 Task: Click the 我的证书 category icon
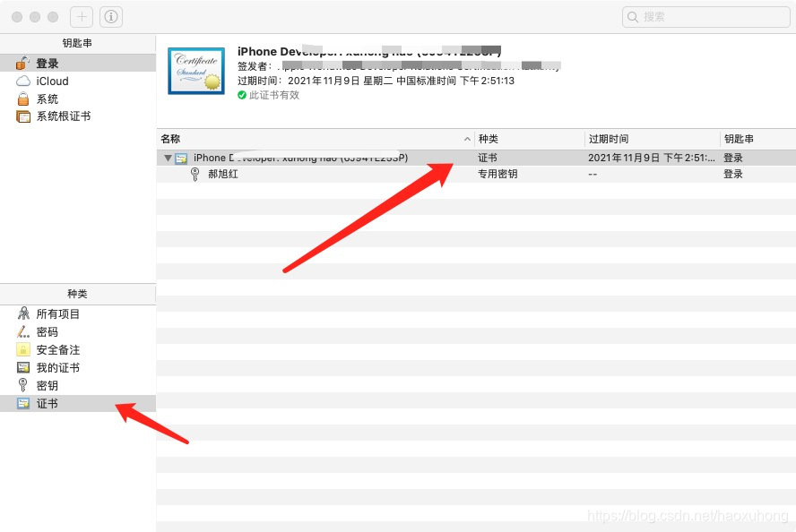coord(23,367)
